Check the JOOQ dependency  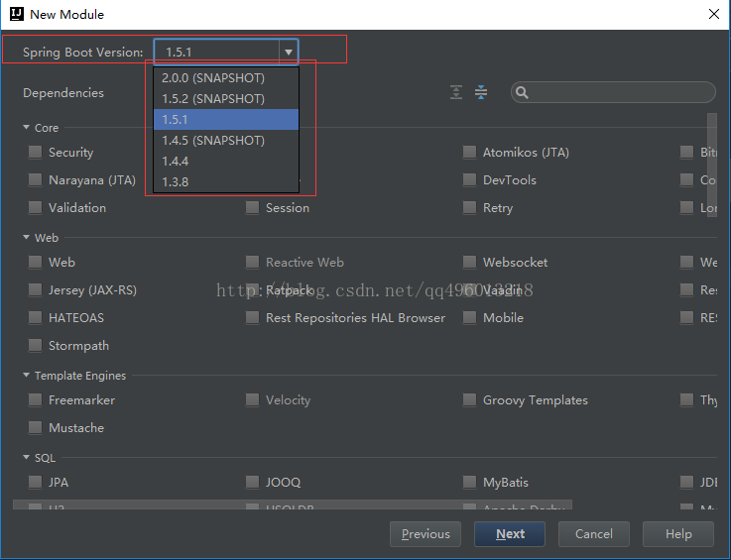[x=252, y=483]
